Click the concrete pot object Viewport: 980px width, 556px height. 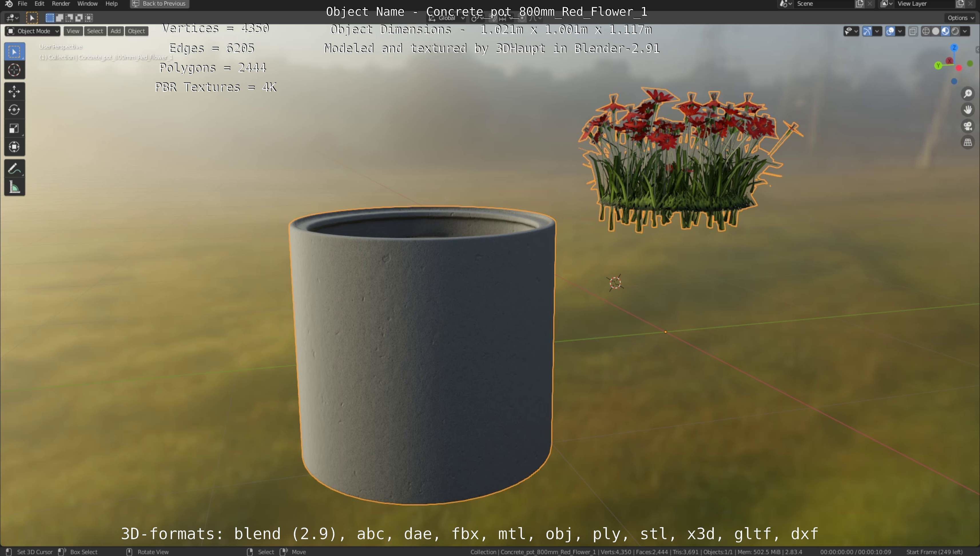tap(422, 355)
